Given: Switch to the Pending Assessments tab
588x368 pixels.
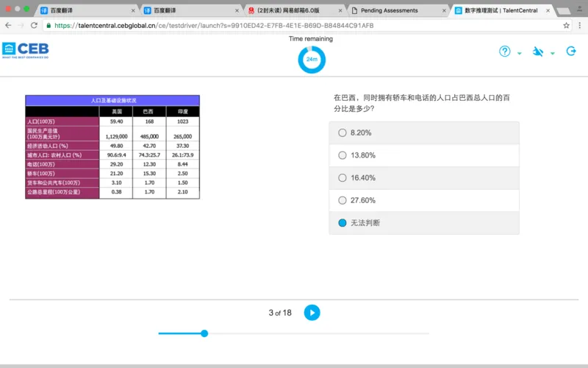Looking at the screenshot, I should 397,10.
